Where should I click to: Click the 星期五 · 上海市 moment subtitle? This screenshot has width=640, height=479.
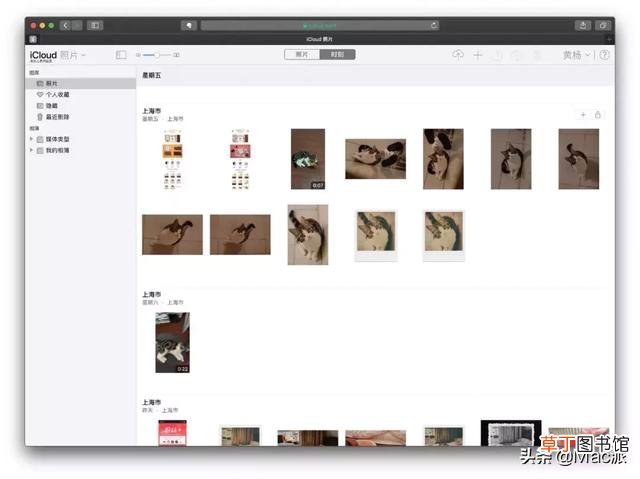click(163, 119)
